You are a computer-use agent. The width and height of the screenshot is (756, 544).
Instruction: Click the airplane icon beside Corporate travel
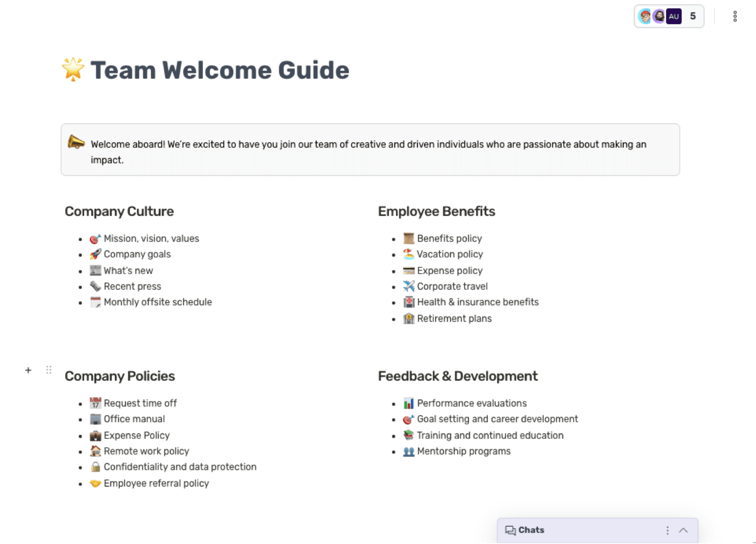click(409, 286)
